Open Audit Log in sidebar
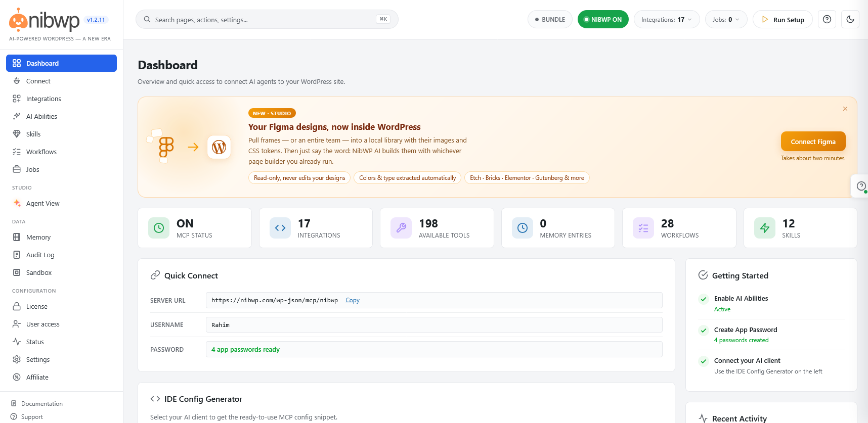The image size is (868, 423). 61,255
